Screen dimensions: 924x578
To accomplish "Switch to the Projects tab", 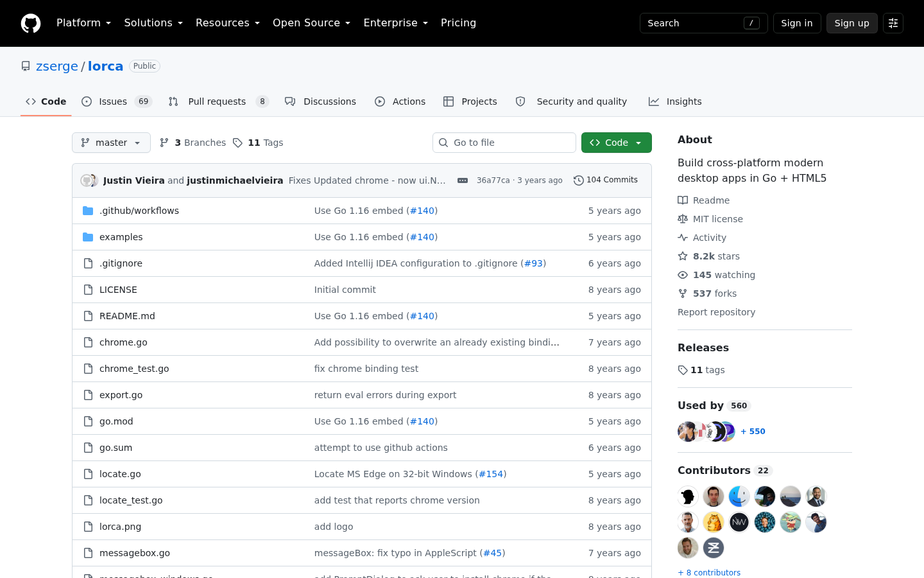I will click(x=470, y=101).
